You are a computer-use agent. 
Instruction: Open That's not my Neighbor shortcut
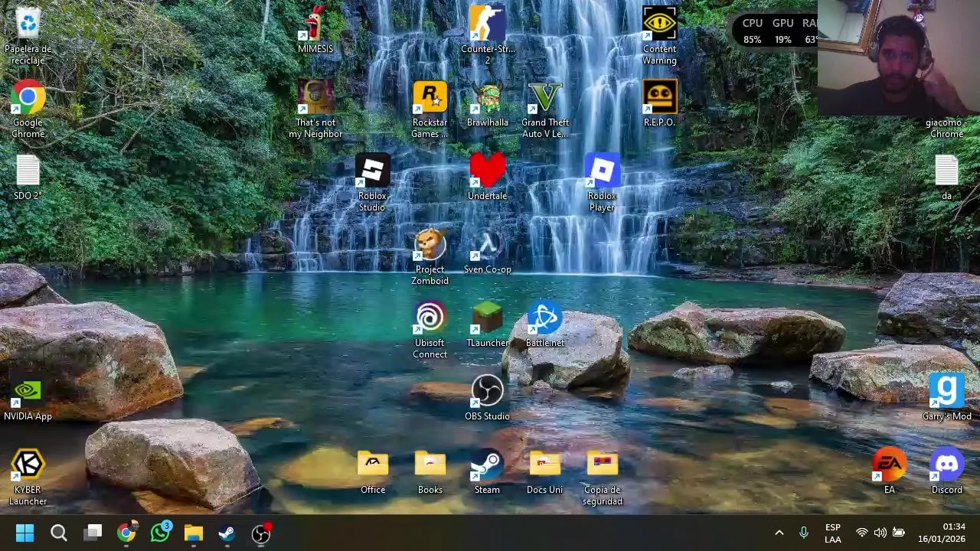pos(315,109)
